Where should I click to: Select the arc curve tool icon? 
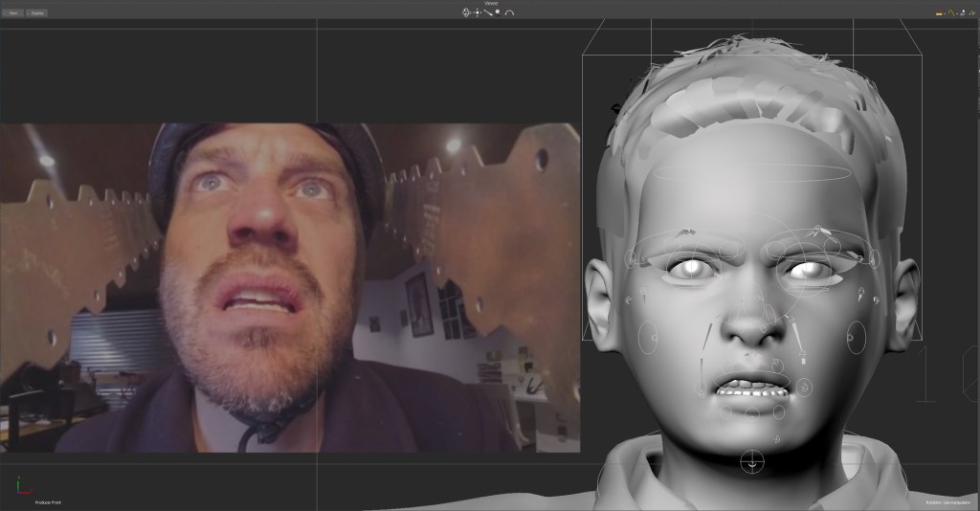tap(509, 12)
